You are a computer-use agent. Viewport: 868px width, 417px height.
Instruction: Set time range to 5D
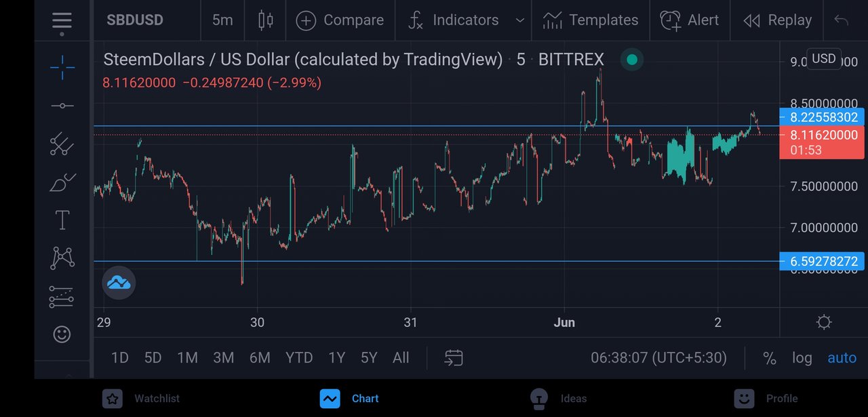153,357
